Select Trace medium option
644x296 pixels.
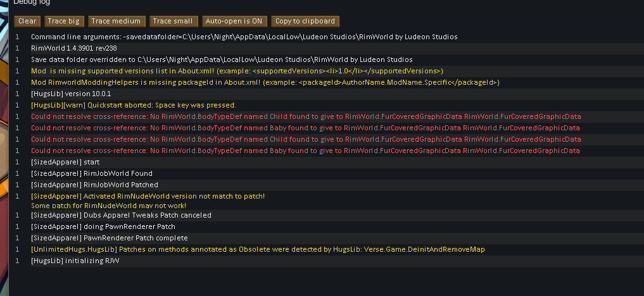(x=117, y=22)
